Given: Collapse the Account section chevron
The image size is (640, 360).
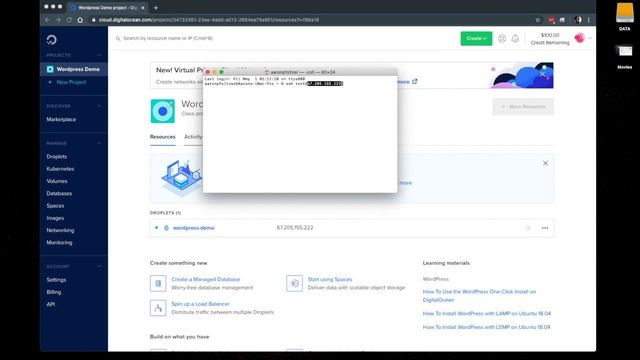Looking at the screenshot, I should pos(99,266).
